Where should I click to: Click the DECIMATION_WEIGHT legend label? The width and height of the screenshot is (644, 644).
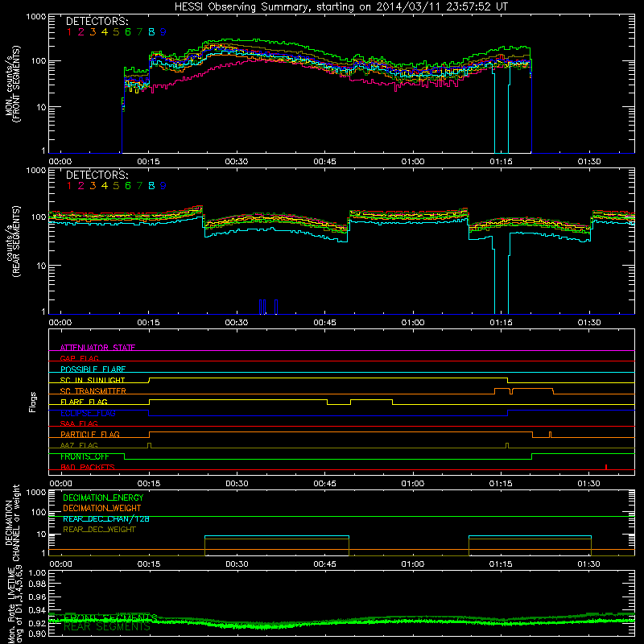click(102, 509)
